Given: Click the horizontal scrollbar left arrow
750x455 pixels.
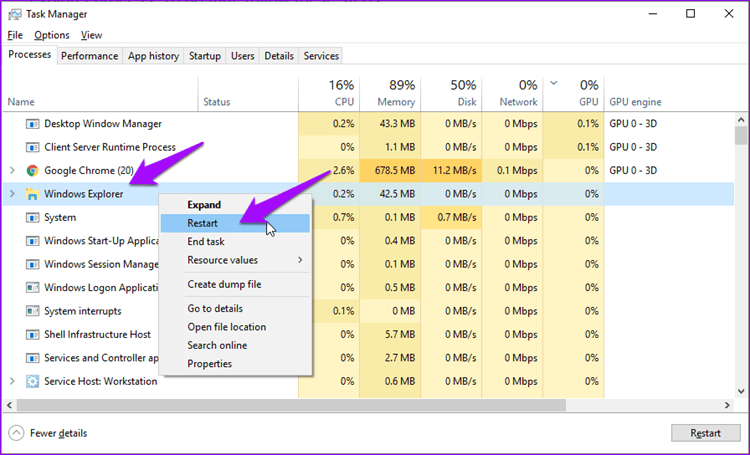Looking at the screenshot, I should click(9, 405).
